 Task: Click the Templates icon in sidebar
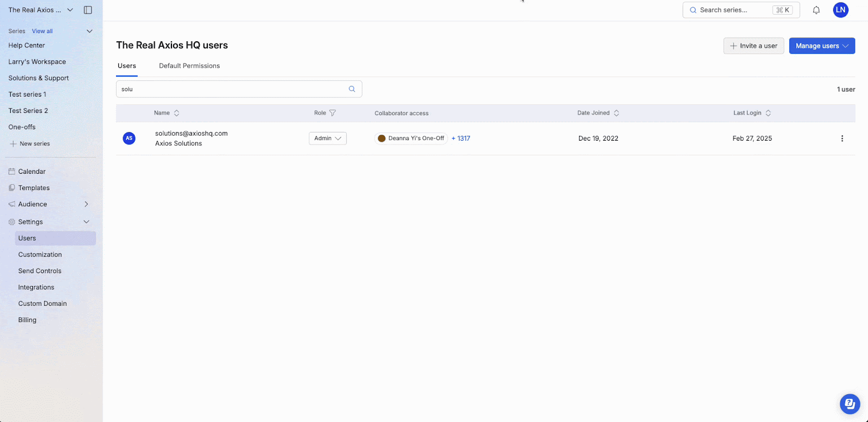[12, 187]
